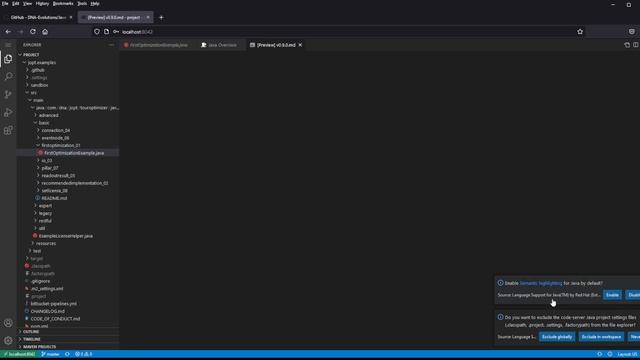This screenshot has height=360, width=640.
Task: Select FirstOptimizationExample.java in file tree
Action: coord(68,153)
